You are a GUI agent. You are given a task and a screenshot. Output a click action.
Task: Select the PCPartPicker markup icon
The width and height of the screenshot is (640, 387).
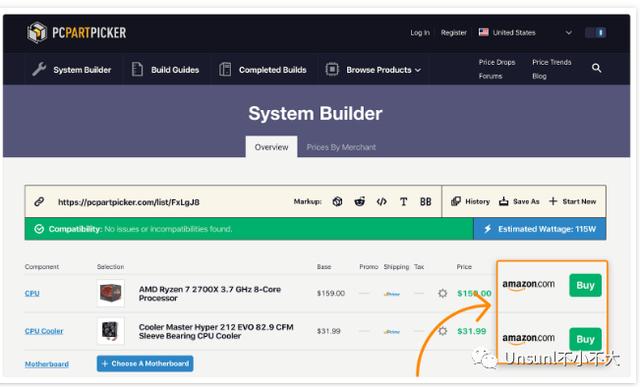pos(337,201)
